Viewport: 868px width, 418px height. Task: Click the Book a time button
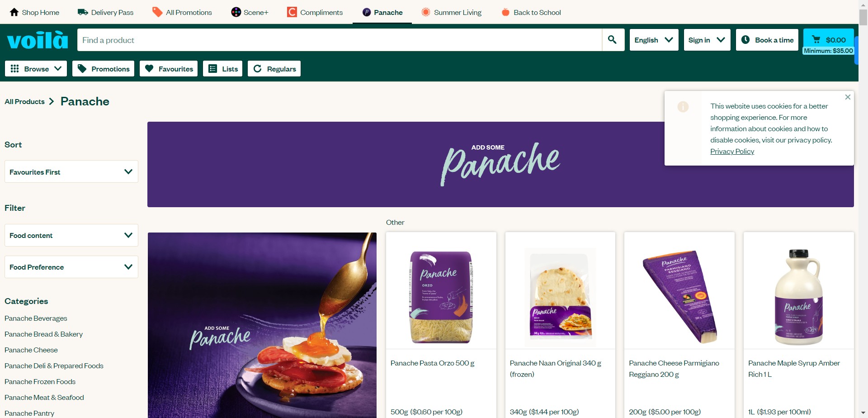(x=767, y=40)
